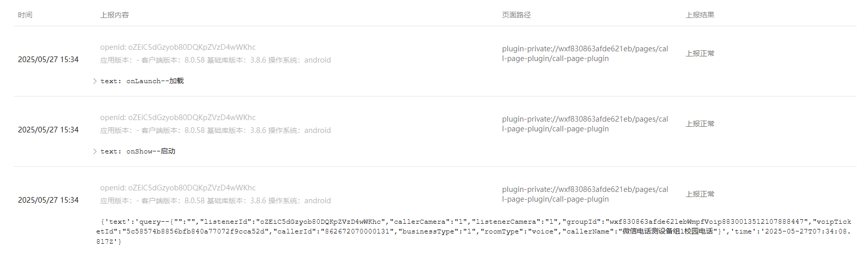Click the second row's plugin-private page path
The height and width of the screenshot is (253, 868).
(585, 124)
